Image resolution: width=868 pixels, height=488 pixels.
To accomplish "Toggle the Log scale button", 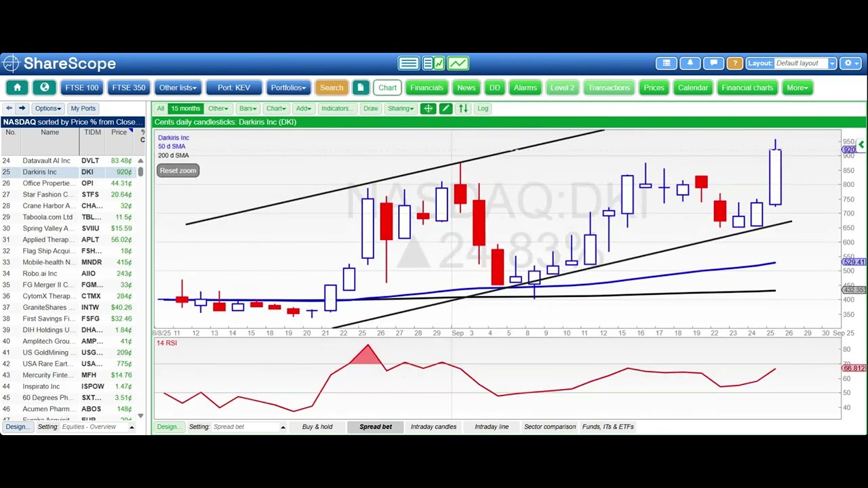I will (483, 108).
